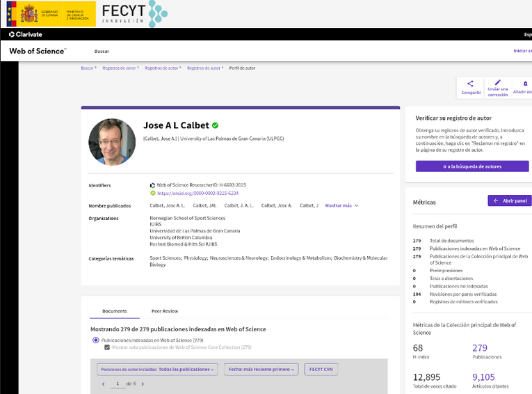The image size is (532, 394).
Task: Toggle Mostrar solo publicaciones Core Collection checkbox
Action: (107, 347)
